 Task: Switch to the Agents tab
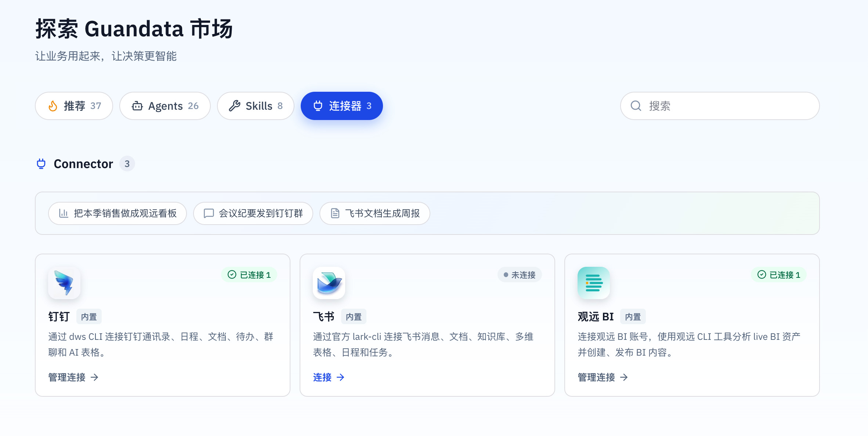165,106
